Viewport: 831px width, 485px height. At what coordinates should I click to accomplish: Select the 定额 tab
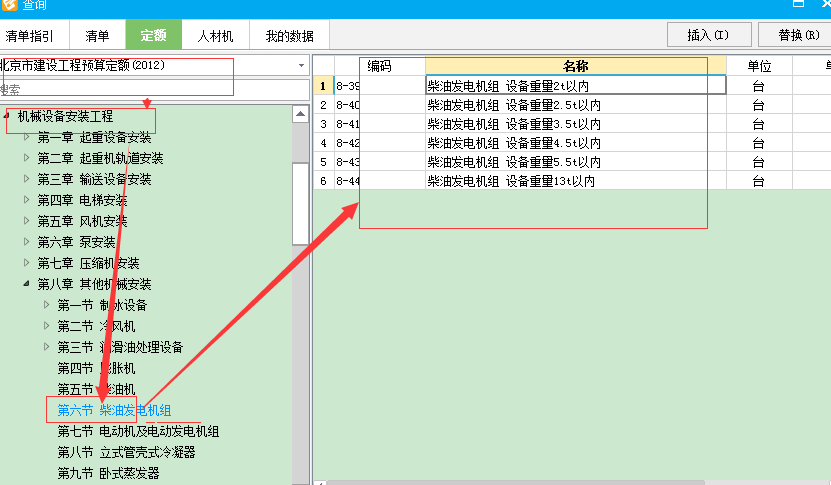point(153,36)
